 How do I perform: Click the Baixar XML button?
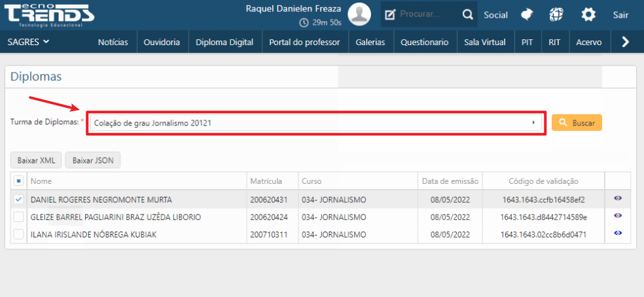pos(36,160)
